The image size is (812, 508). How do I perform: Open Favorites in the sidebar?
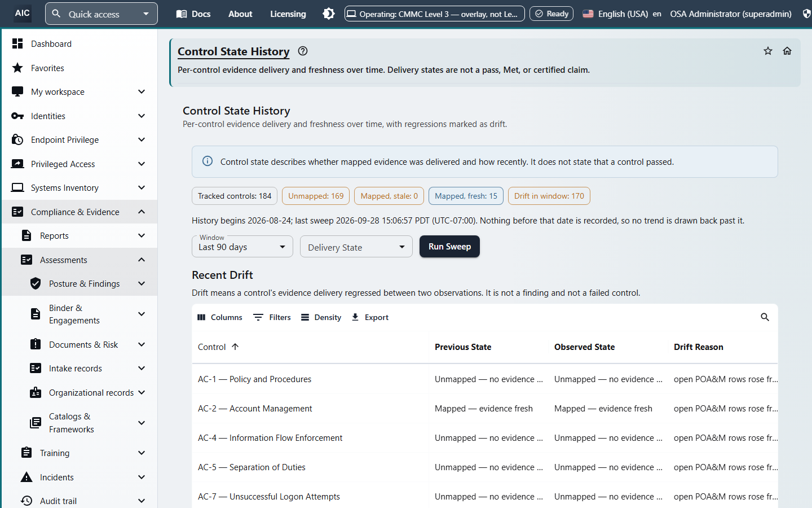[79, 68]
